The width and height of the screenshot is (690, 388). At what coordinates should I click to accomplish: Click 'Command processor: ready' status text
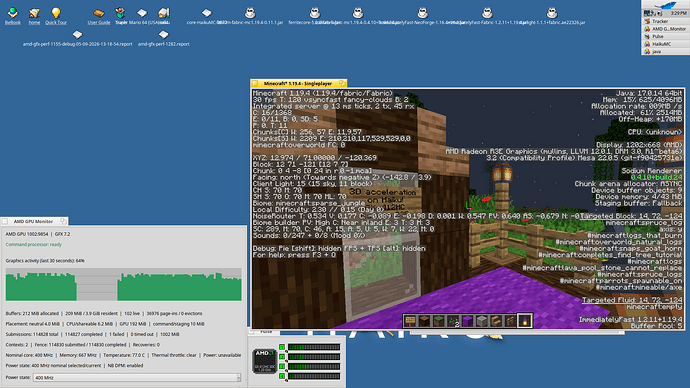(x=34, y=245)
